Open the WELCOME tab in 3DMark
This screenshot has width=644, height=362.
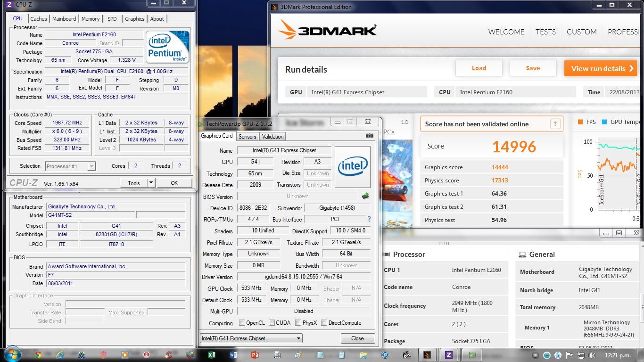(x=506, y=32)
